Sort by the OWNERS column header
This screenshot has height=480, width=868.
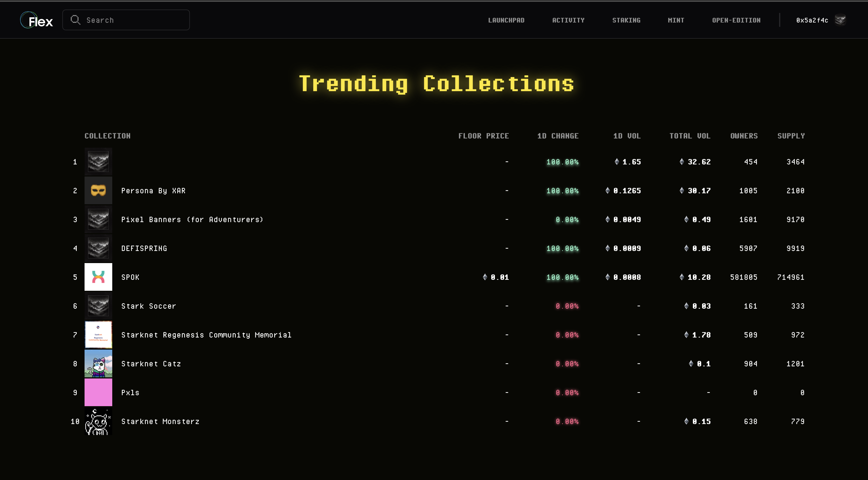744,136
